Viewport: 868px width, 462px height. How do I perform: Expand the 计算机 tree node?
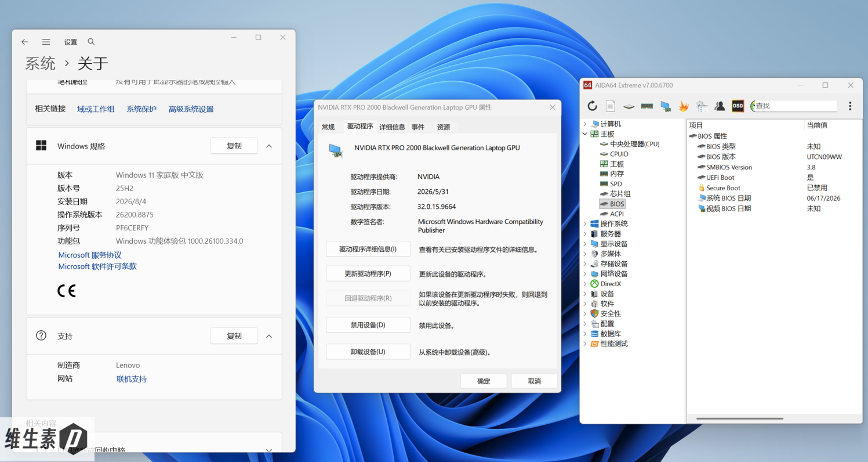[x=584, y=124]
